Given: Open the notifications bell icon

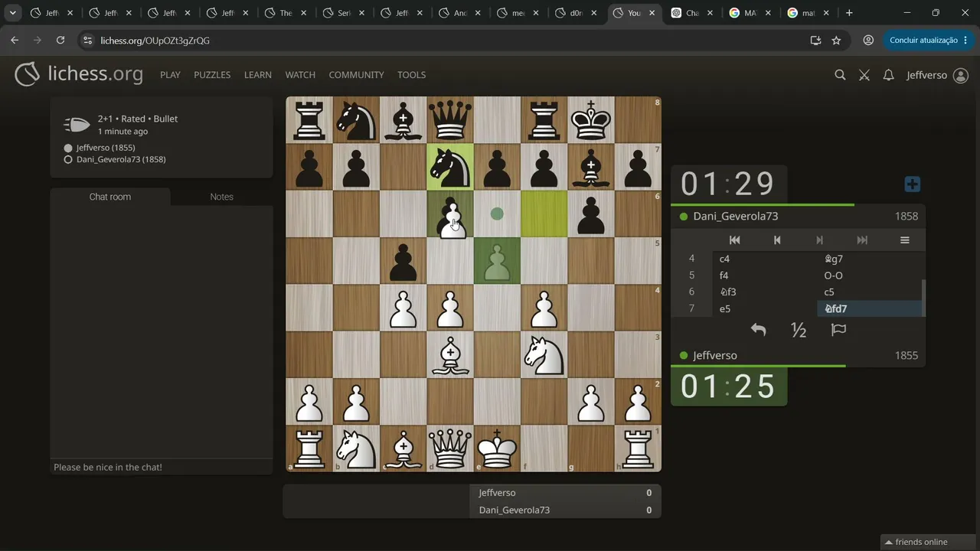Looking at the screenshot, I should [x=888, y=75].
